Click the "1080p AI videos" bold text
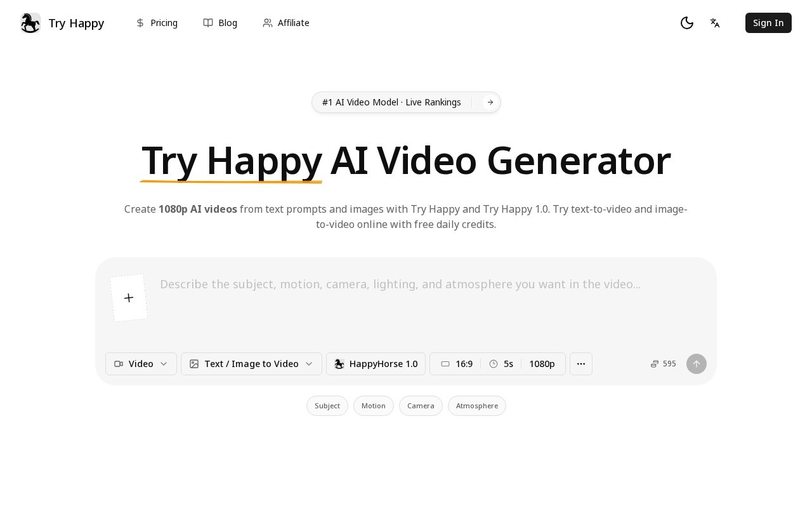Image resolution: width=812 pixels, height=508 pixels. (198, 209)
